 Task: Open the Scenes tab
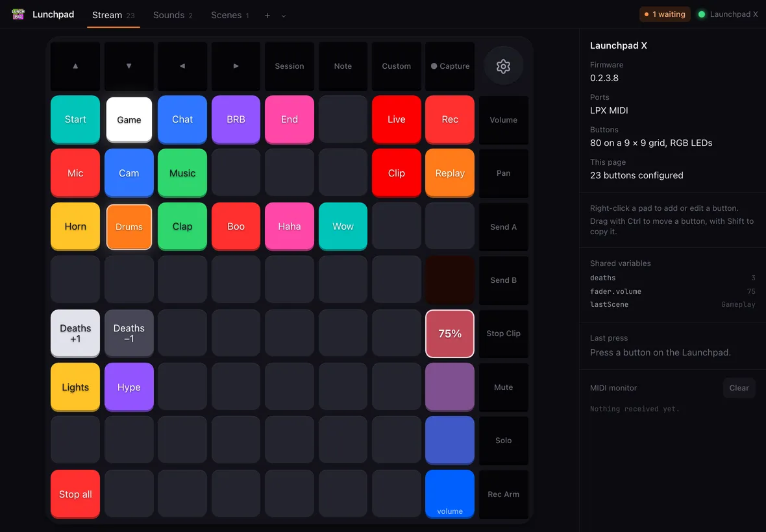230,15
